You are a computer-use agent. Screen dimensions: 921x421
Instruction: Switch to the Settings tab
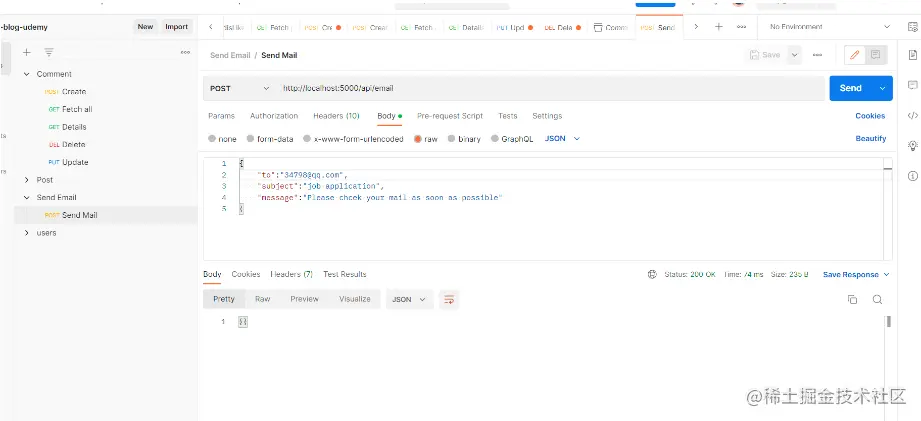pyautogui.click(x=547, y=116)
